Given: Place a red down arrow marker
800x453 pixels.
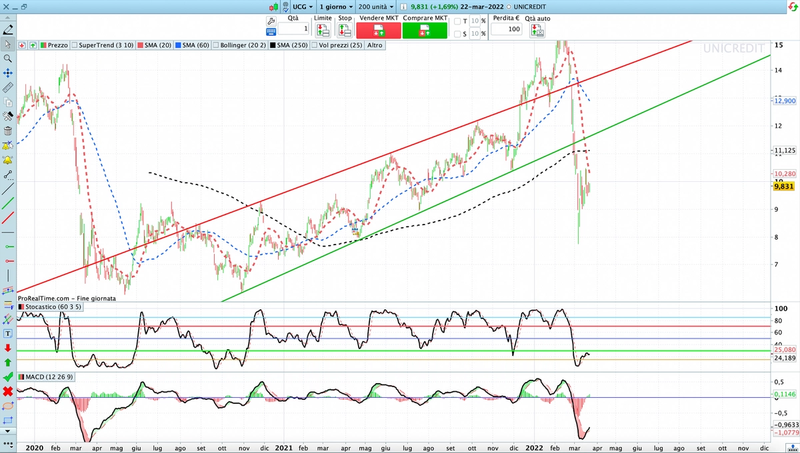Looking at the screenshot, I should (x=8, y=348).
